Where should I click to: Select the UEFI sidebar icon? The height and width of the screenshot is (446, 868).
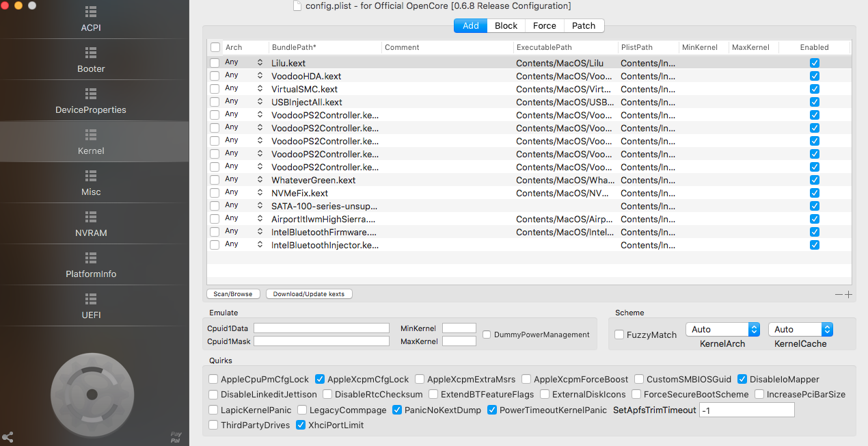point(91,299)
